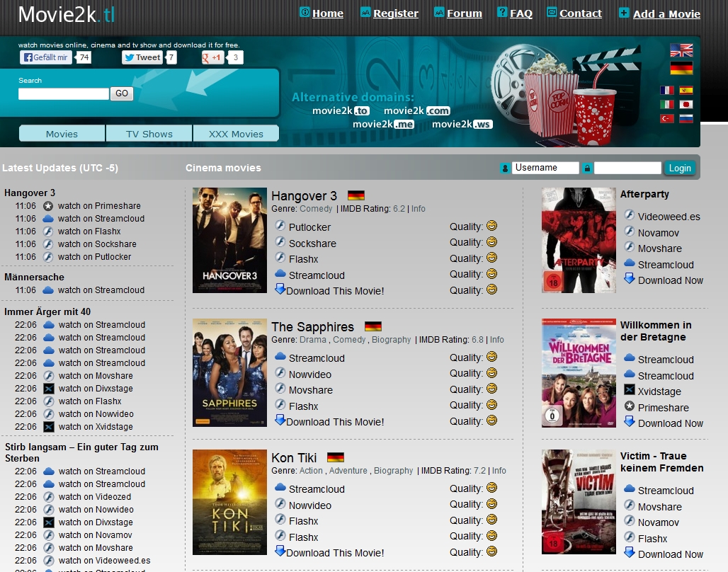The image size is (728, 572).
Task: Open the Info link for The Sapphires
Action: pos(497,340)
